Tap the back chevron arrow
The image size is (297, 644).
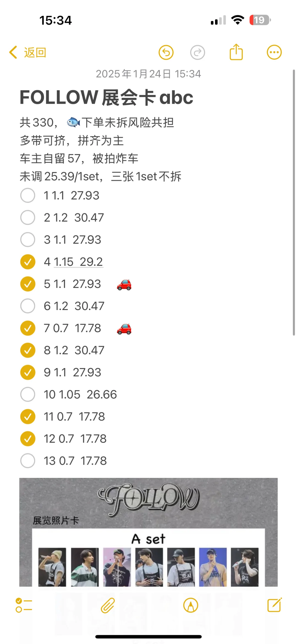coord(13,52)
